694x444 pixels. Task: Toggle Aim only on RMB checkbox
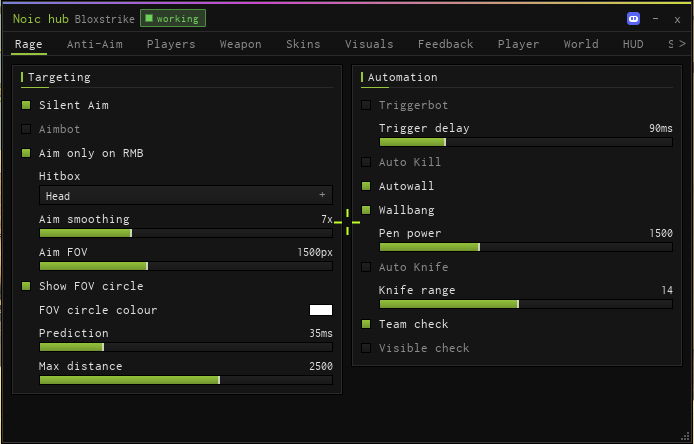pyautogui.click(x=26, y=153)
